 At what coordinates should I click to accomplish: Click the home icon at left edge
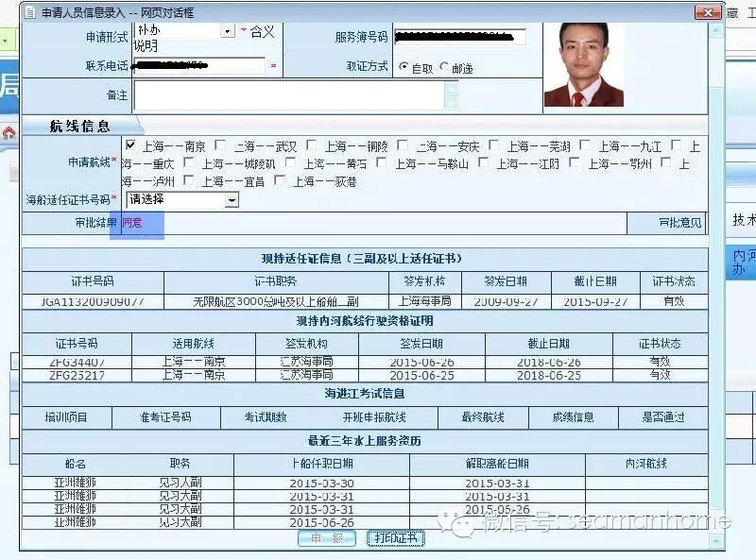point(9,133)
